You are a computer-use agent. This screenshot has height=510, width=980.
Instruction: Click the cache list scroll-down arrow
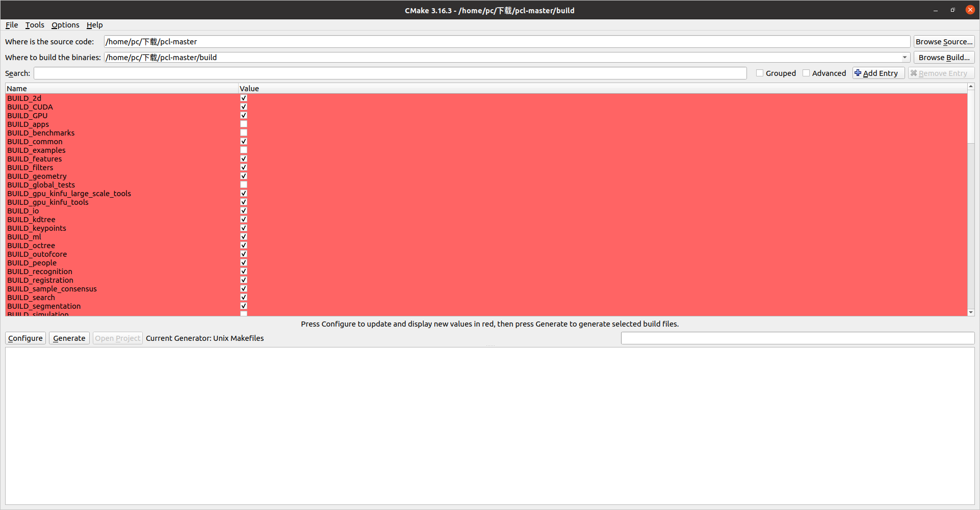pyautogui.click(x=971, y=312)
